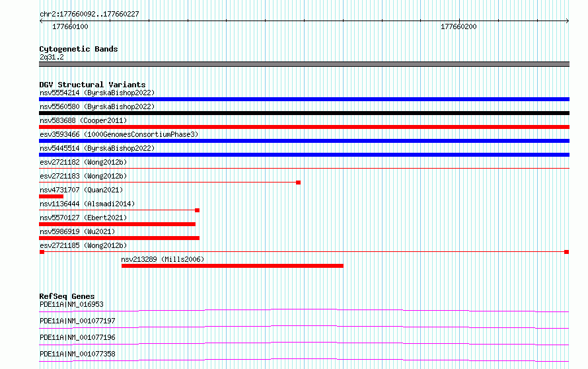Image resolution: width=588 pixels, height=369 pixels.
Task: Select the esv3593466 (1000GenomesConsortiumPhase3) label
Action: click(x=119, y=134)
